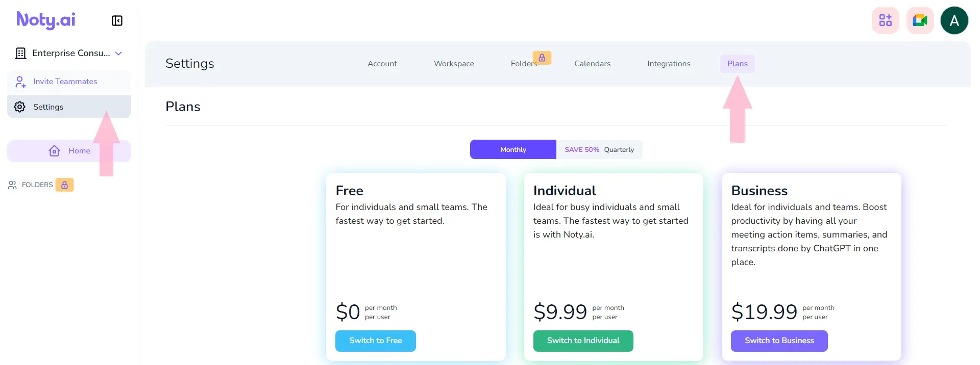Open the user avatar A menu
The width and height of the screenshot is (980, 365).
pos(954,20)
